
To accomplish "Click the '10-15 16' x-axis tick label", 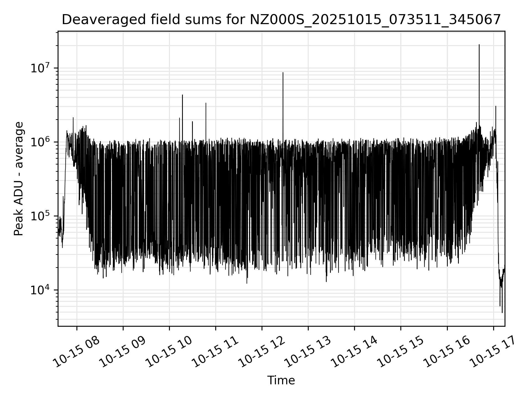I will (x=447, y=352).
